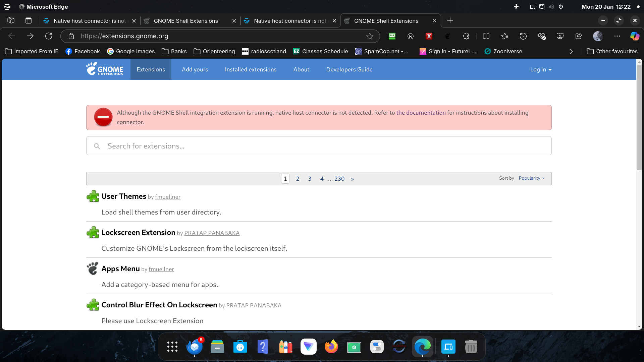Click the Share icon in toolbar
The height and width of the screenshot is (362, 644).
579,36
